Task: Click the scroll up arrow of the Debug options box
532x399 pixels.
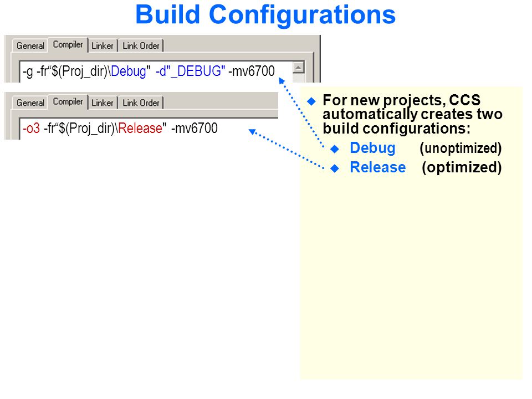Action: click(299, 68)
